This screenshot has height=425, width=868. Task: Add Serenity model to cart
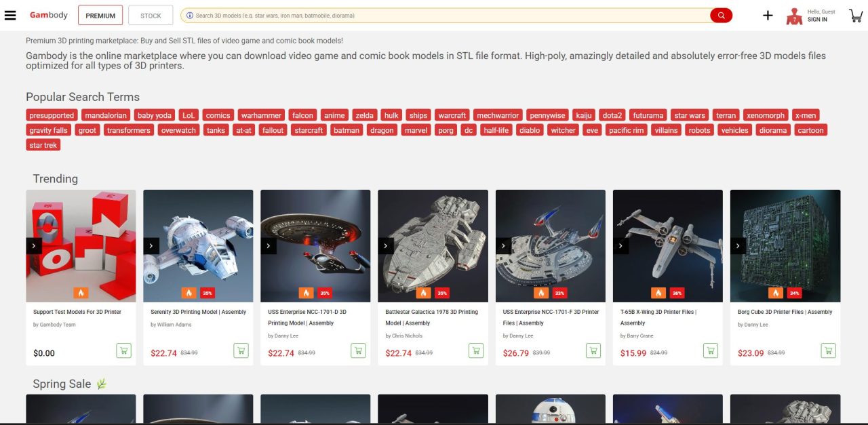click(241, 350)
